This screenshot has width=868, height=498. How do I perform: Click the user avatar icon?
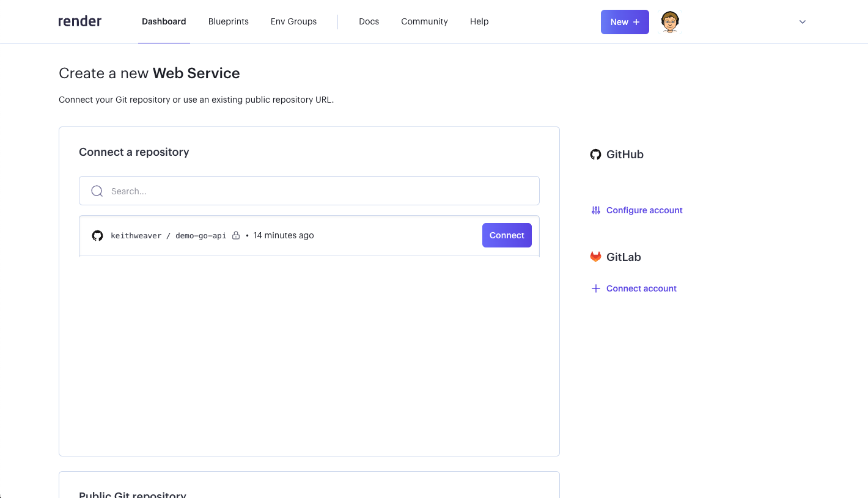pos(670,22)
